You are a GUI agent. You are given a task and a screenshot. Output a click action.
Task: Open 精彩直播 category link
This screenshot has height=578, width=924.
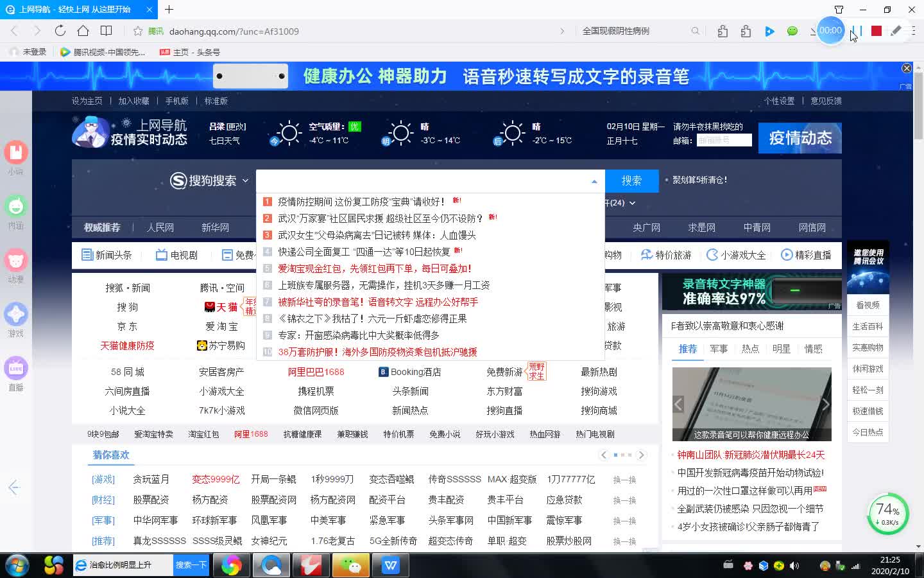tap(806, 255)
